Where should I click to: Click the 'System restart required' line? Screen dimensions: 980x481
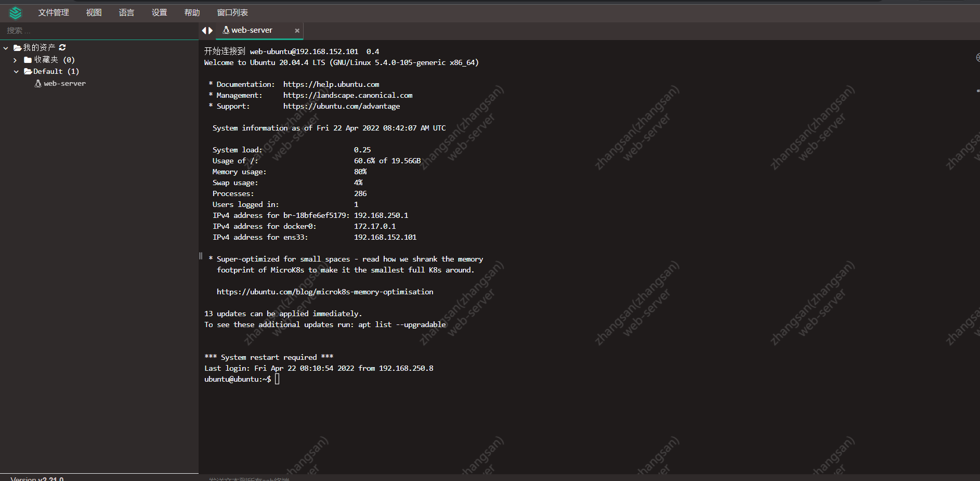[269, 357]
